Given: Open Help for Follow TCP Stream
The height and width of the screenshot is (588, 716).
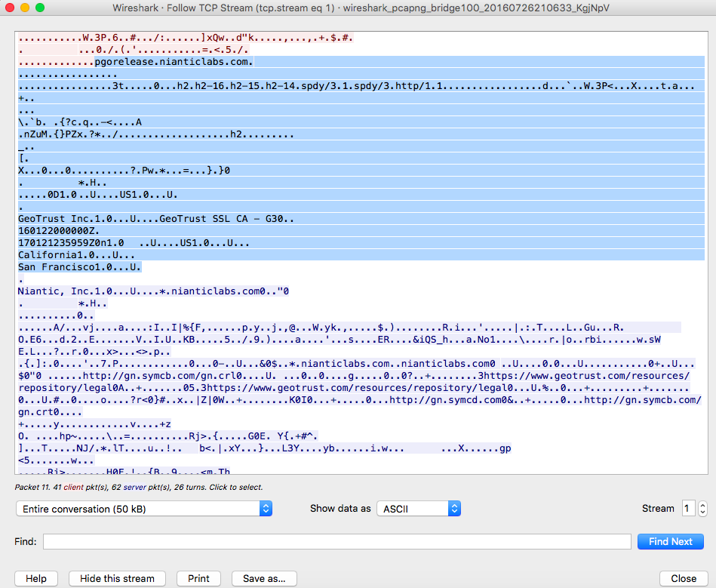Looking at the screenshot, I should click(x=36, y=578).
